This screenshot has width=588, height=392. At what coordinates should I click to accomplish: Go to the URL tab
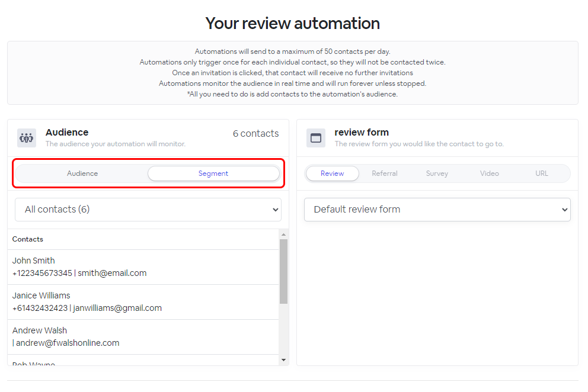pyautogui.click(x=542, y=173)
